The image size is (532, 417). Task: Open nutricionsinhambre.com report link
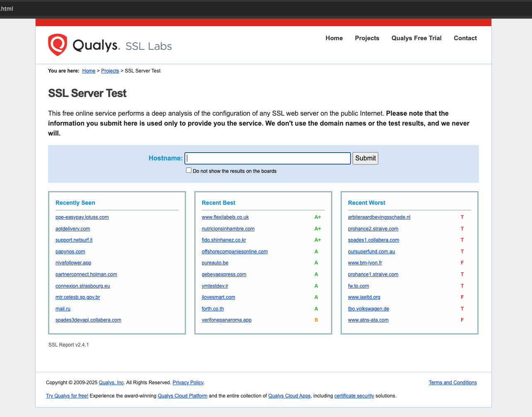[228, 229]
